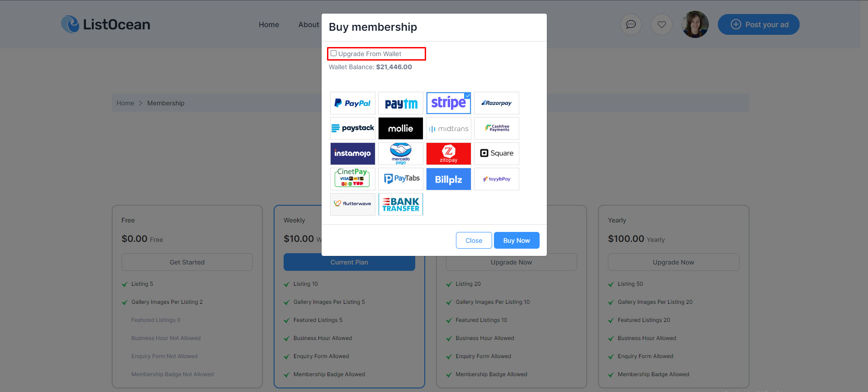Close the Buy membership dialog
Viewport: 868px width, 392px height.
point(474,241)
